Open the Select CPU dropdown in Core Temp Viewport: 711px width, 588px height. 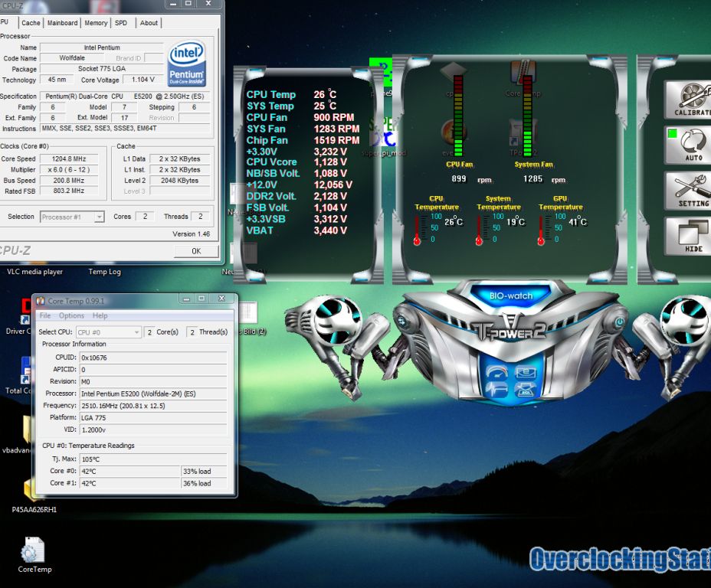click(x=109, y=332)
